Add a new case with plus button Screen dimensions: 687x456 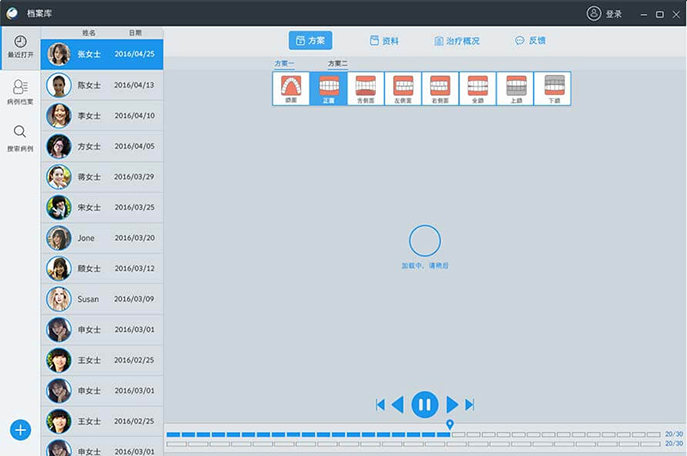pos(20,430)
